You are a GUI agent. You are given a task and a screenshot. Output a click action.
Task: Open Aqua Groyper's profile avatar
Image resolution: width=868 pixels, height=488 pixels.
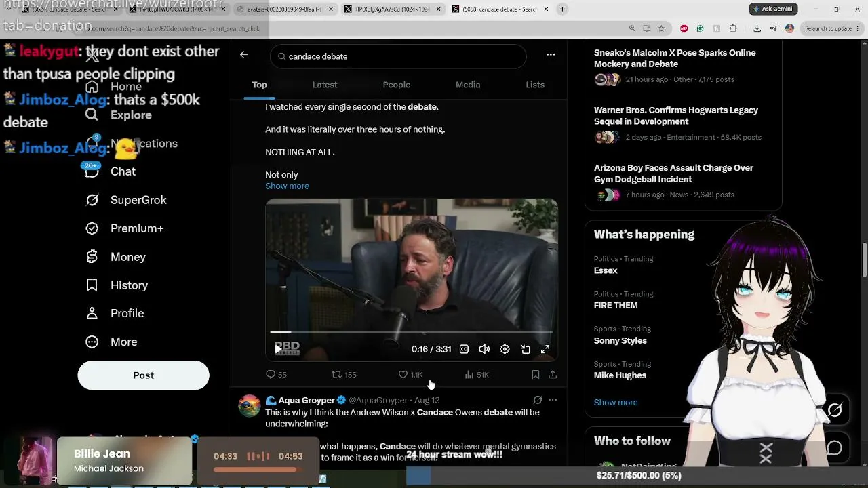(x=250, y=405)
